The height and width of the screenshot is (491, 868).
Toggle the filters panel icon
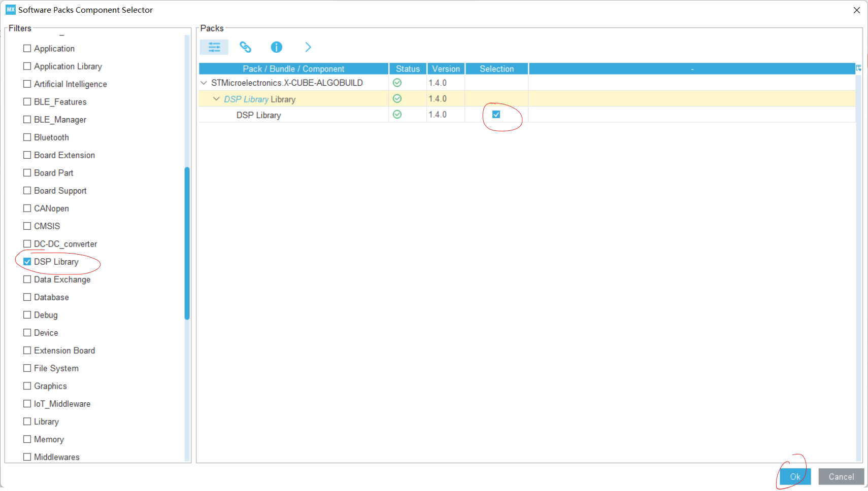coord(214,47)
